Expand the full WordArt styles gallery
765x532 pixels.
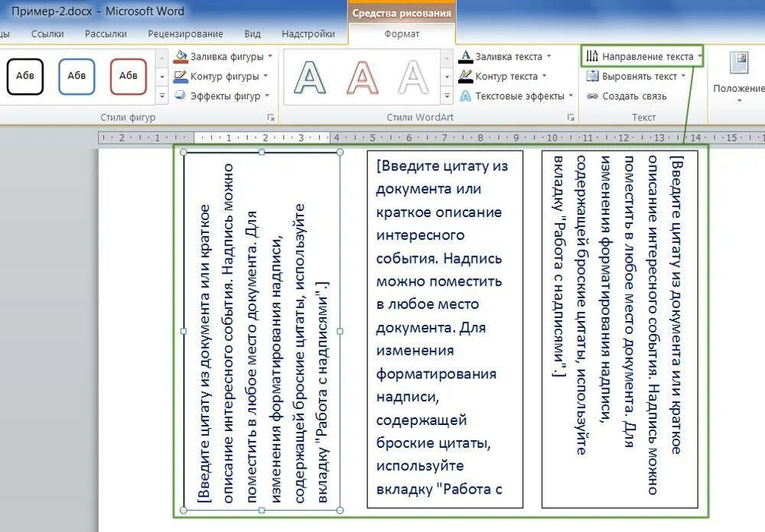(x=447, y=96)
